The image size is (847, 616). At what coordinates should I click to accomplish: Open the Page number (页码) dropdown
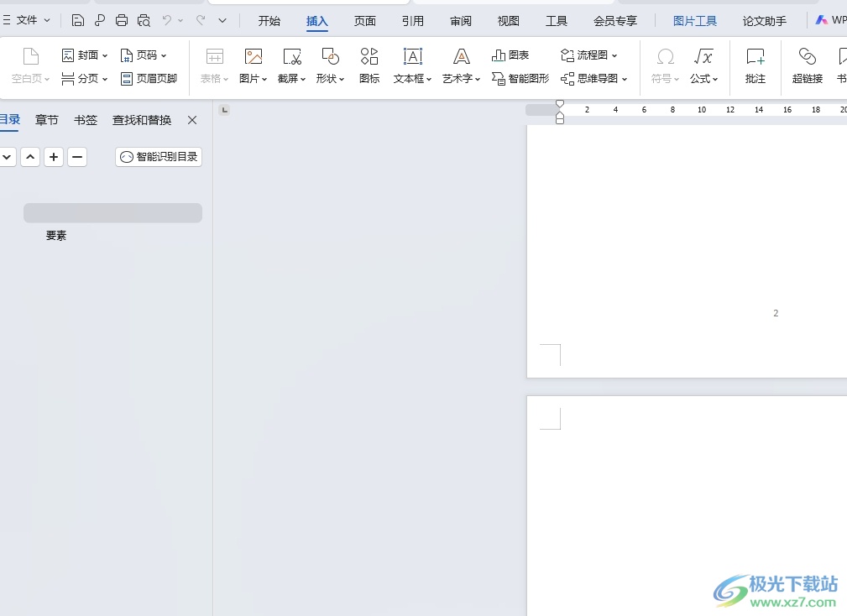pyautogui.click(x=144, y=55)
